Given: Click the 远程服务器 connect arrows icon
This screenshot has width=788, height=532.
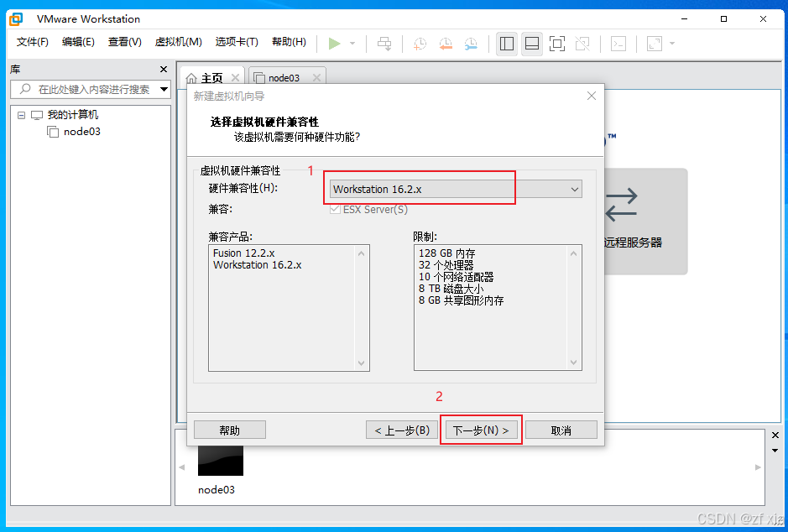Looking at the screenshot, I should click(x=622, y=205).
